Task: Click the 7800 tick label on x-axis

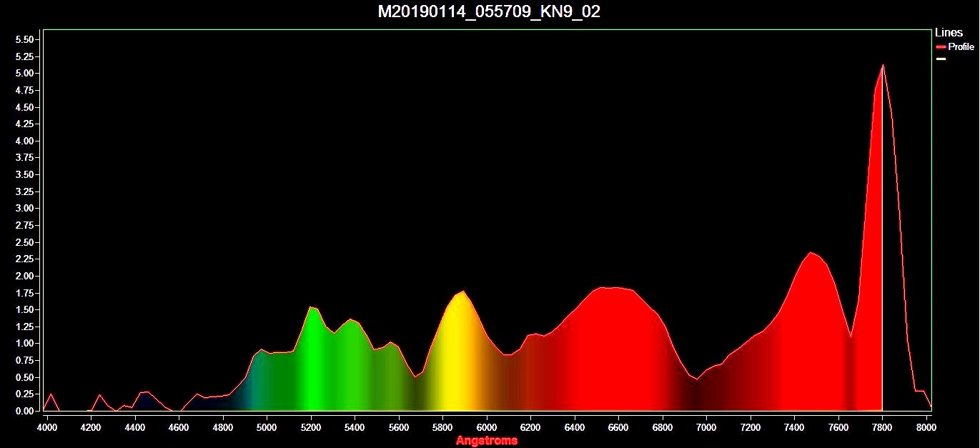Action: coord(883,427)
